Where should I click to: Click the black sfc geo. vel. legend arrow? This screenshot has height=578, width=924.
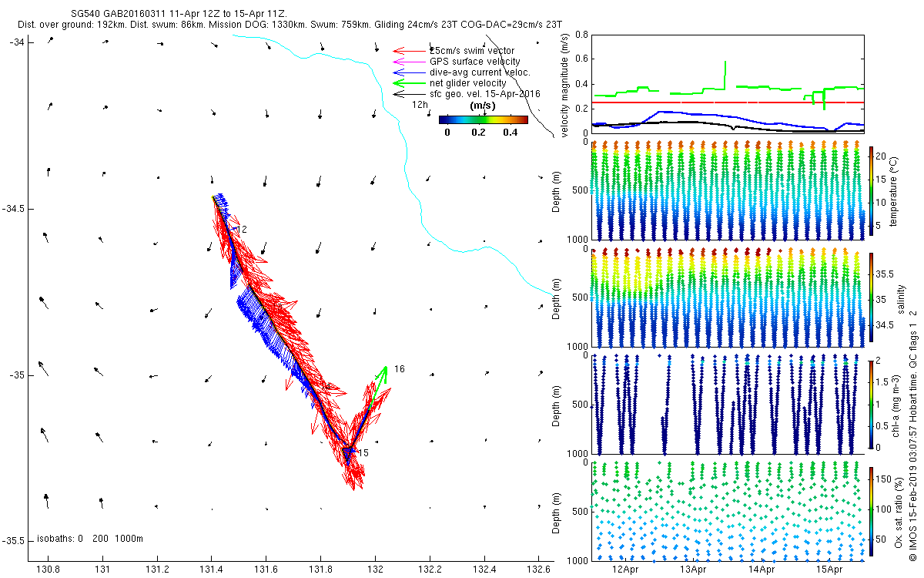[410, 94]
